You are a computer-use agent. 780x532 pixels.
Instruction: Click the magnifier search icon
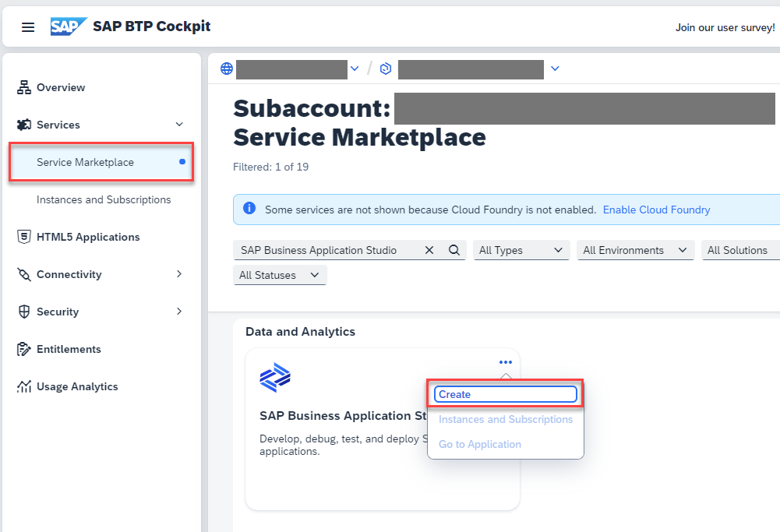[454, 250]
